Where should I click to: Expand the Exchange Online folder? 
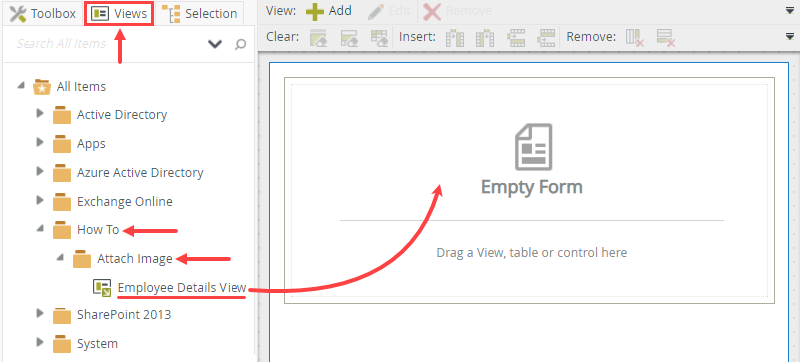point(40,199)
